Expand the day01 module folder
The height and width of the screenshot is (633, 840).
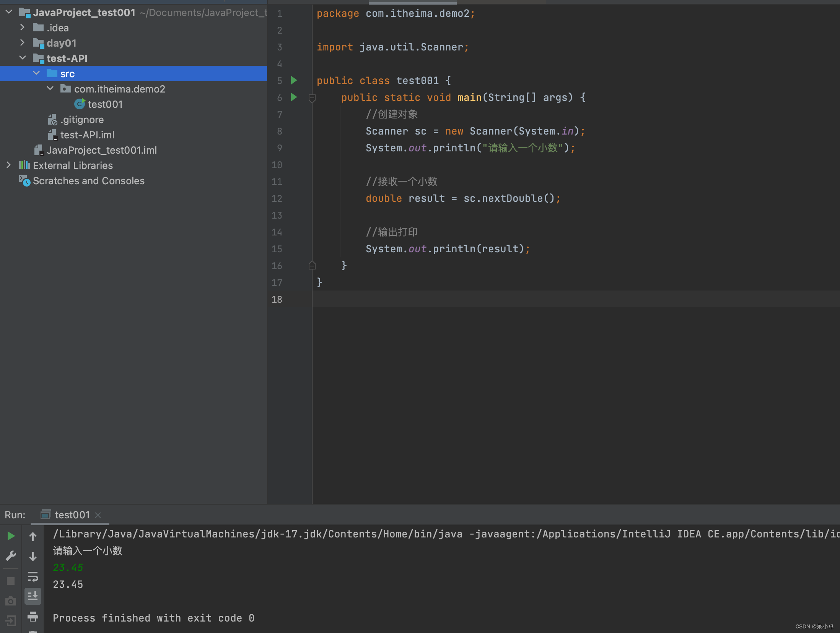point(22,43)
